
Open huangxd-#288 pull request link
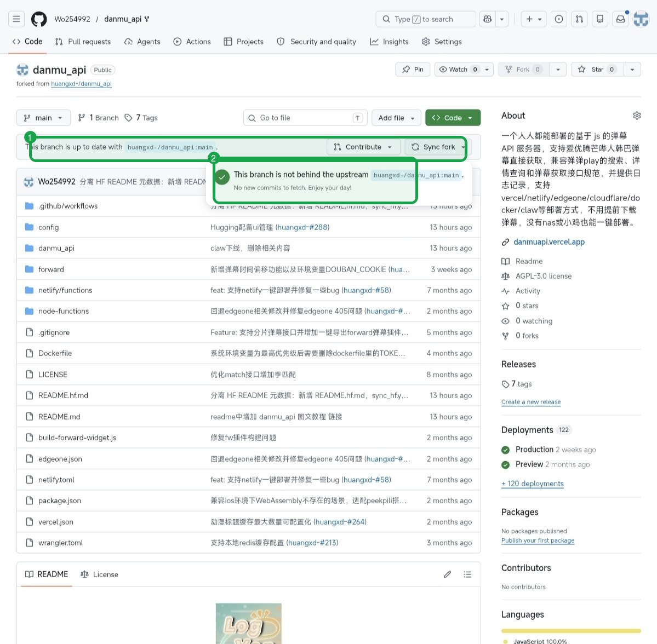302,227
